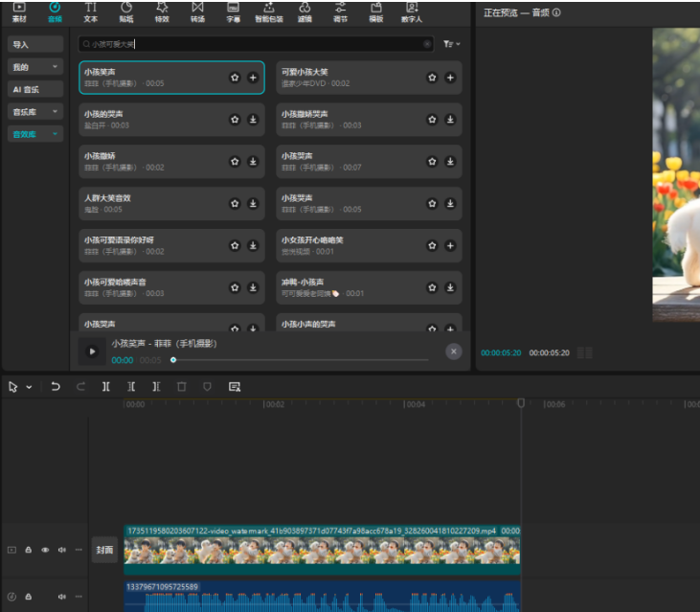Close the audio preview bar
Image resolution: width=700 pixels, height=612 pixels.
point(454,351)
